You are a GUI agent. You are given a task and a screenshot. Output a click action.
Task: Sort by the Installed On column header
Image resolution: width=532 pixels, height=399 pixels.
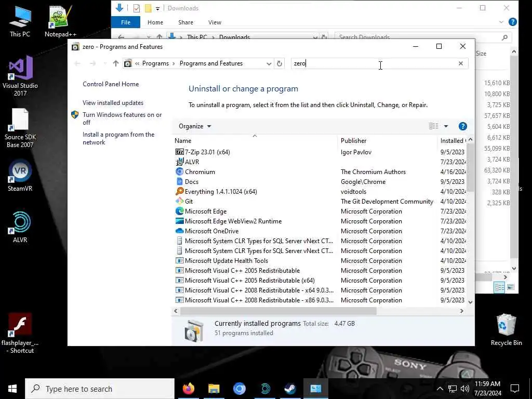(x=453, y=140)
